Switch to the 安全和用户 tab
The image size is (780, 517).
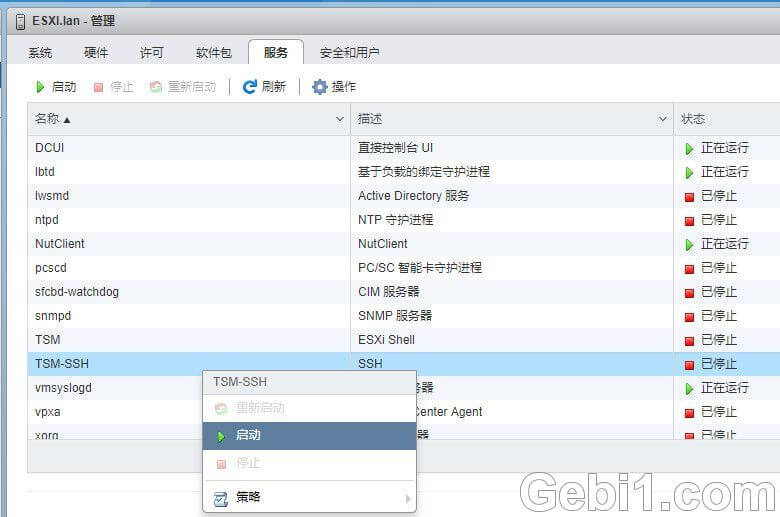[x=349, y=52]
